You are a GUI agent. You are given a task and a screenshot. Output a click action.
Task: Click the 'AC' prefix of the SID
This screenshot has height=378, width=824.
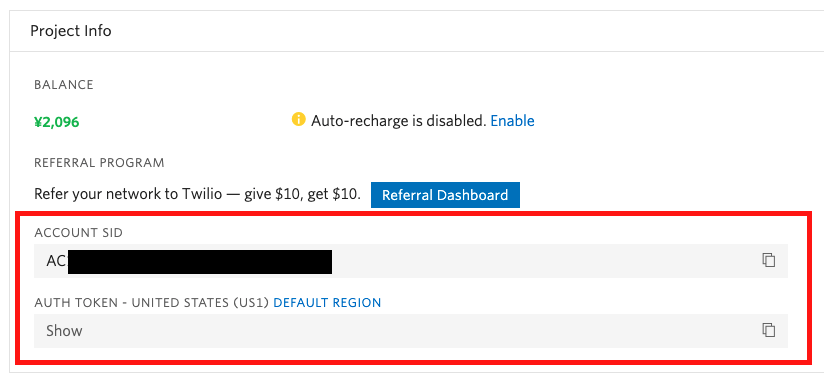tap(57, 261)
